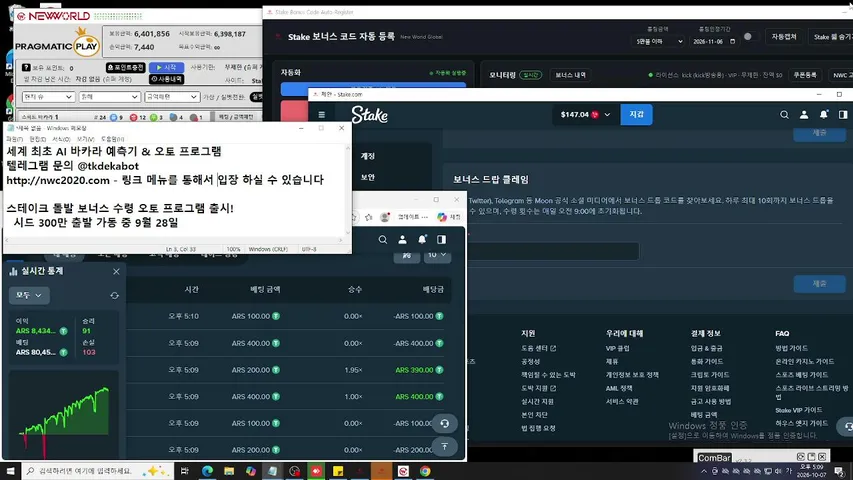853x480 pixels.
Task: Click the taskbar clock showing 오후 5:09
Action: coord(811,471)
